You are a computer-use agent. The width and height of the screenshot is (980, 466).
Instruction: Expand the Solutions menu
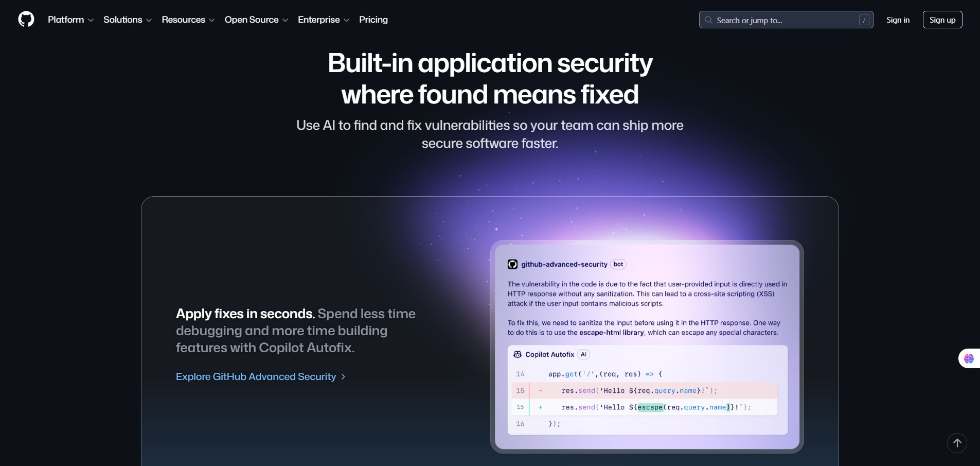pos(128,20)
